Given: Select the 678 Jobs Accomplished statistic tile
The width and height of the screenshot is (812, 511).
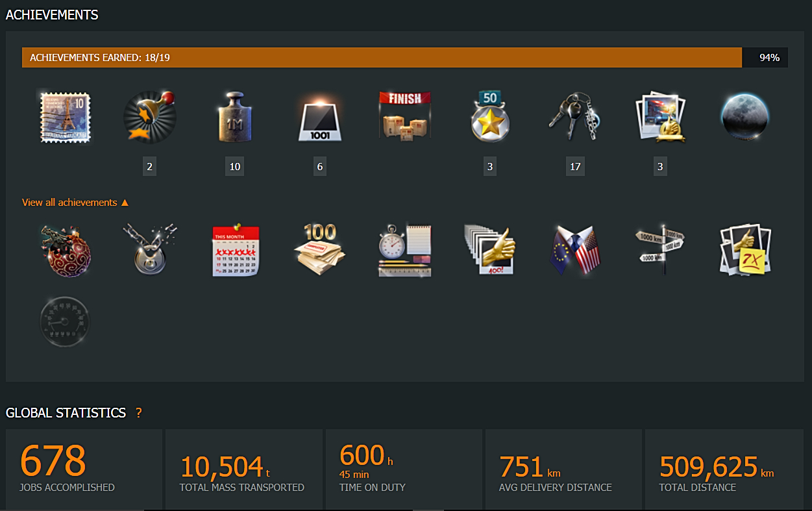Looking at the screenshot, I should coord(84,469).
